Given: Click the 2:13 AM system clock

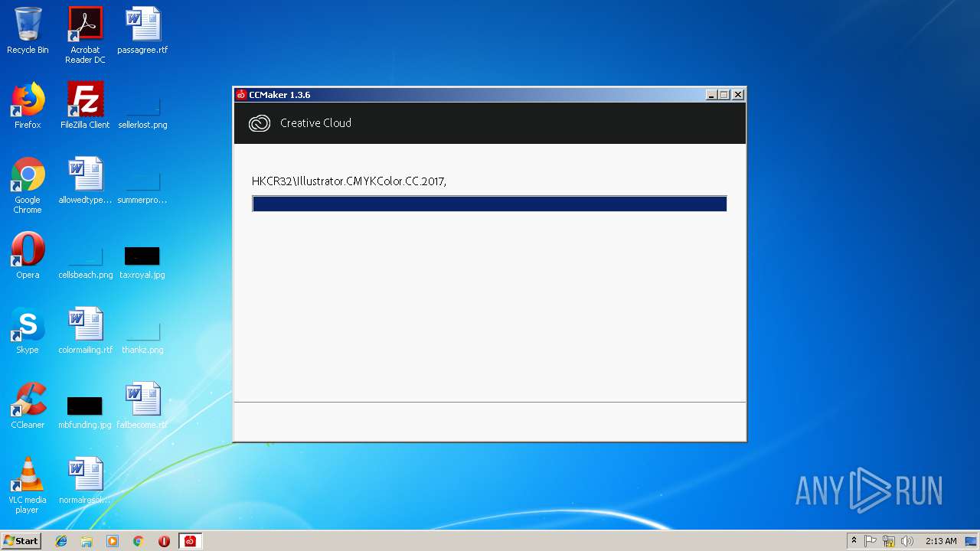Looking at the screenshot, I should [941, 541].
